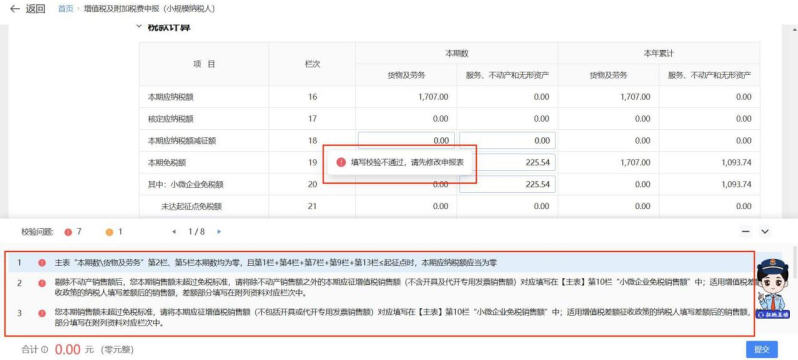Click the tax assistant mascot icon
This screenshot has height=360, width=798.
coord(773,288)
